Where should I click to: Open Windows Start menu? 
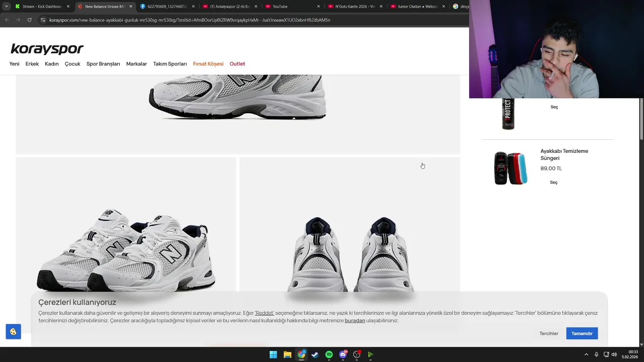tap(273, 354)
